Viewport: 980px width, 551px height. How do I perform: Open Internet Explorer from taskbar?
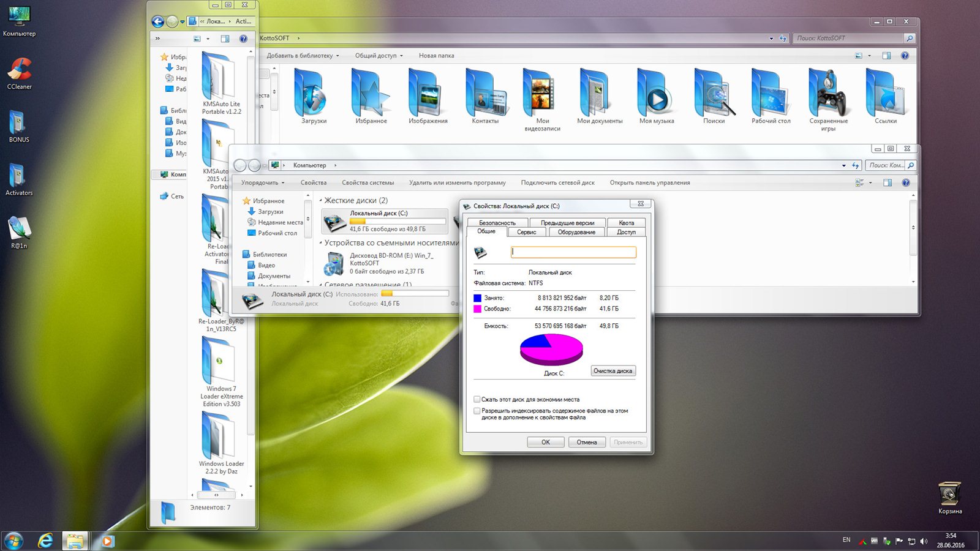tap(45, 541)
